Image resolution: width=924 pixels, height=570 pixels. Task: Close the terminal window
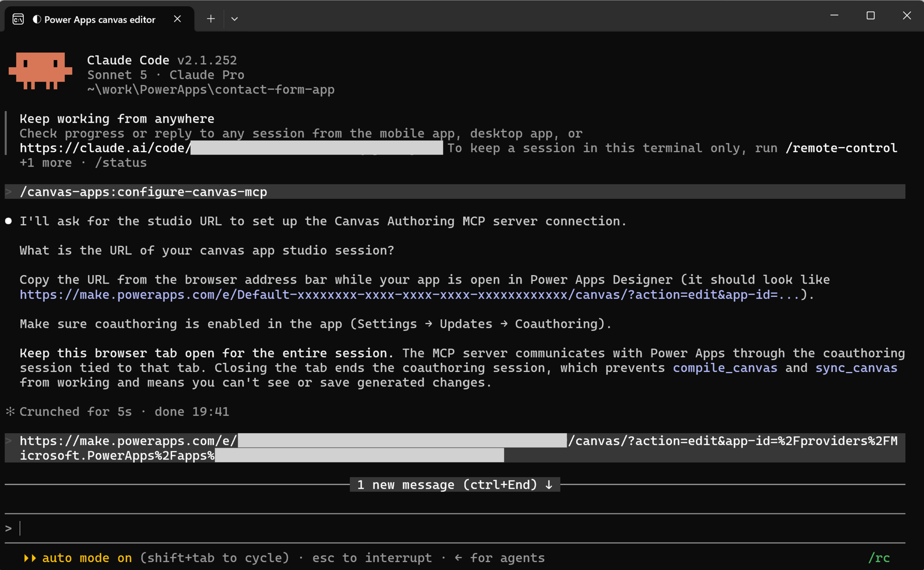click(907, 16)
